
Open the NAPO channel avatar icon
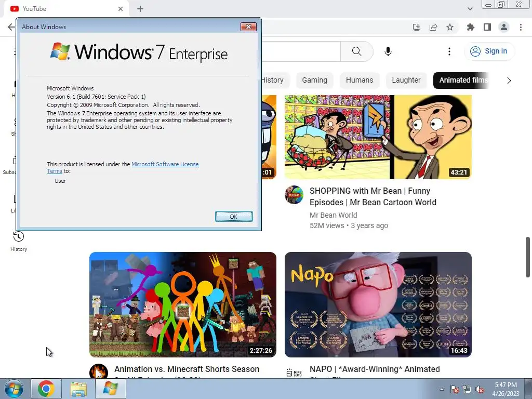click(x=294, y=373)
